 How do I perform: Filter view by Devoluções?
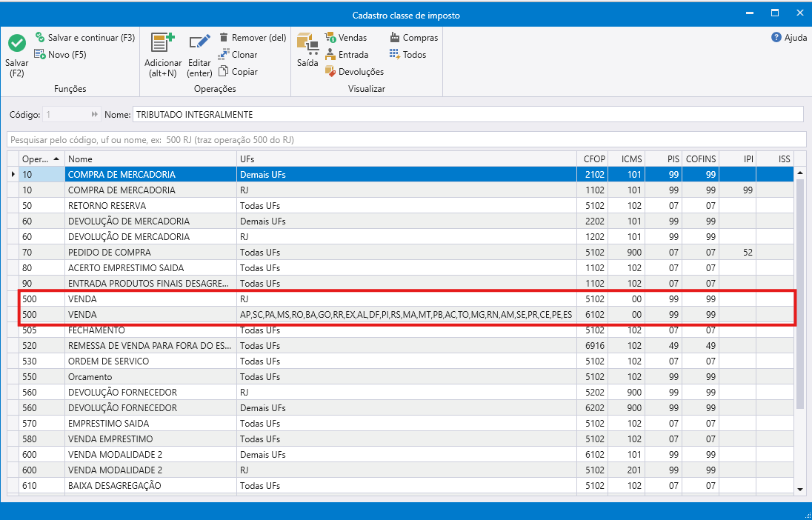coord(355,71)
